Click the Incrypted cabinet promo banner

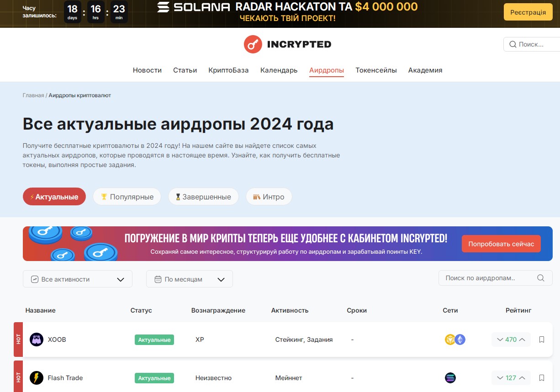(x=288, y=244)
